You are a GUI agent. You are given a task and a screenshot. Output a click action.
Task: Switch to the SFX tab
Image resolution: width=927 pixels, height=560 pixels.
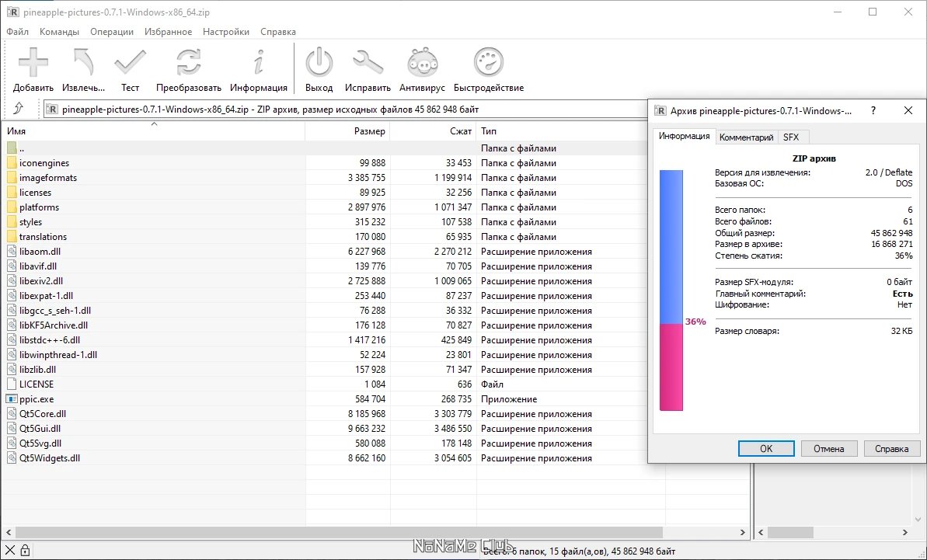click(790, 137)
